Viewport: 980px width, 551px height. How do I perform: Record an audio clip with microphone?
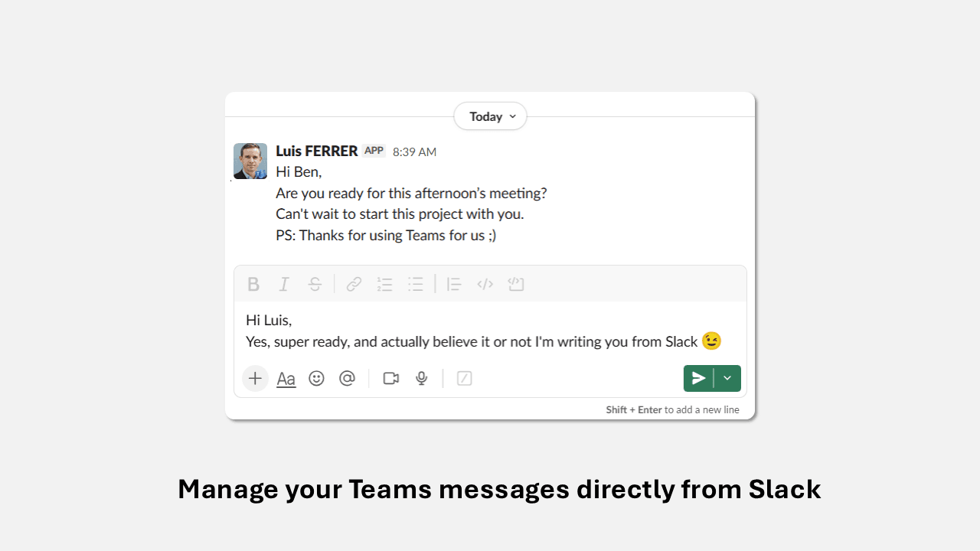coord(421,378)
